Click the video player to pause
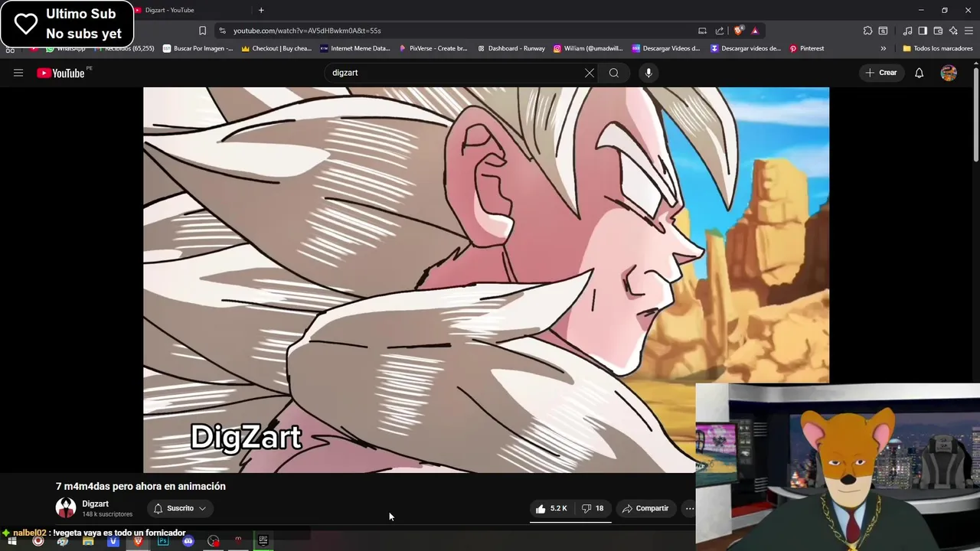Screen dimensions: 980x551 (x=485, y=280)
